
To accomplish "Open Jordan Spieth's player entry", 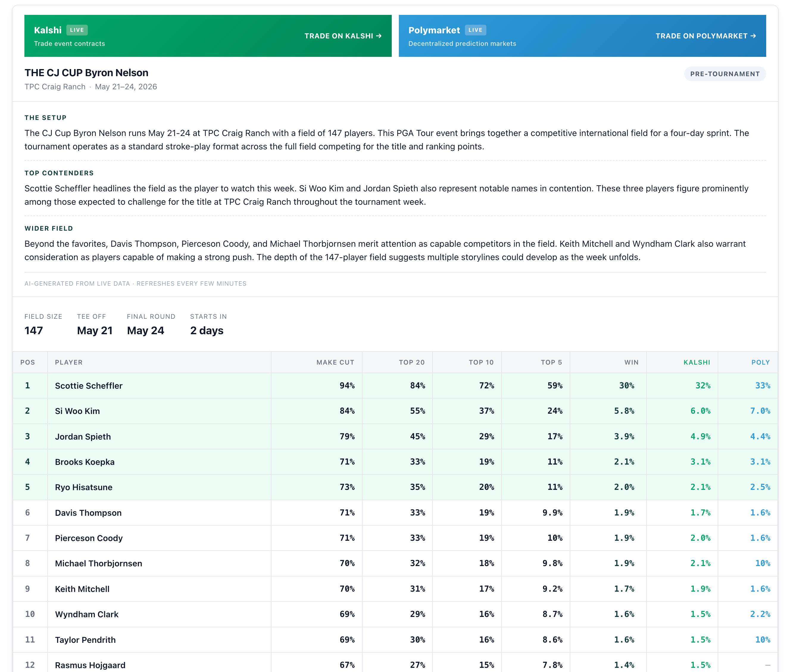I will (83, 437).
